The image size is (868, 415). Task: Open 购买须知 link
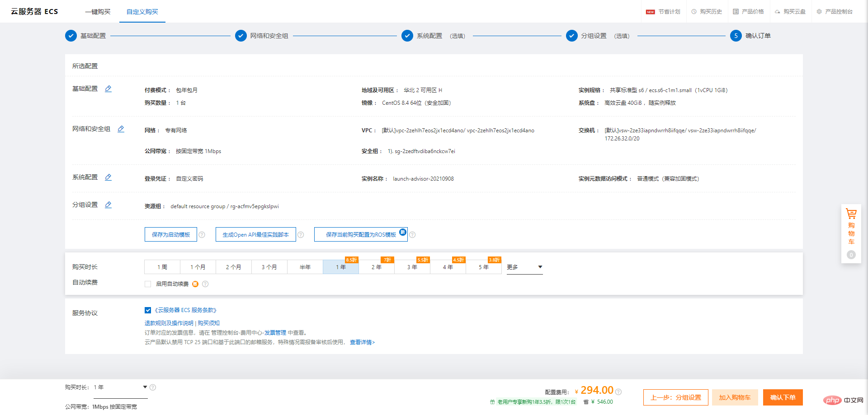[x=209, y=323]
